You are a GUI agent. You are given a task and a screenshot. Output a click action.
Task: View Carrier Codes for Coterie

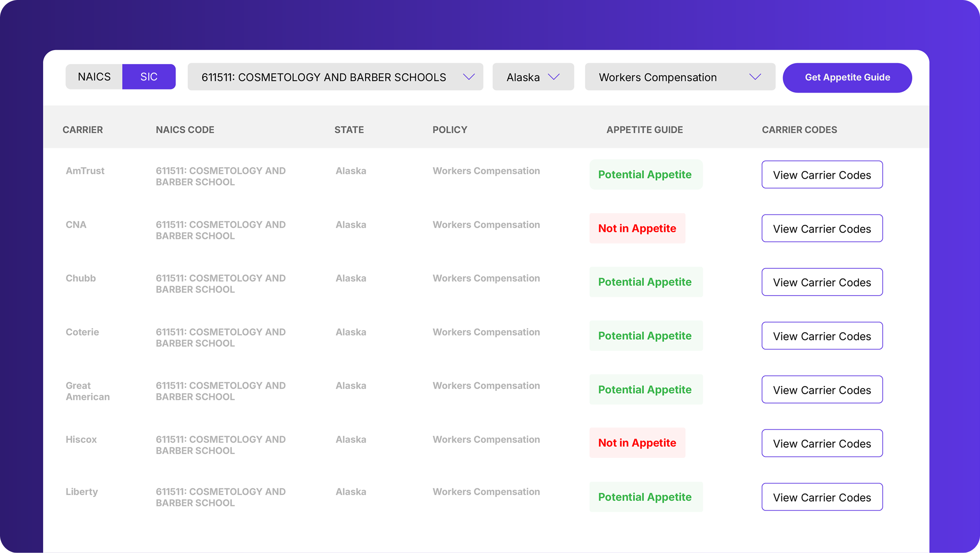(x=822, y=336)
